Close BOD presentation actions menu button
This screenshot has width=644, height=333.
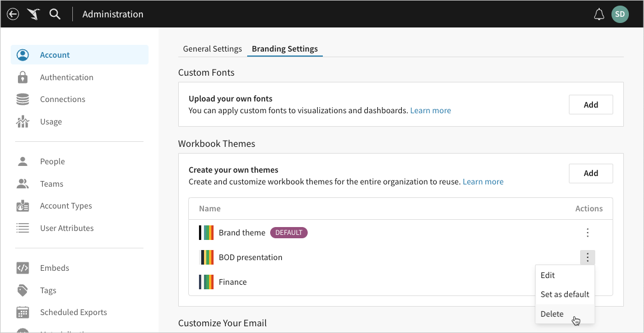(588, 257)
